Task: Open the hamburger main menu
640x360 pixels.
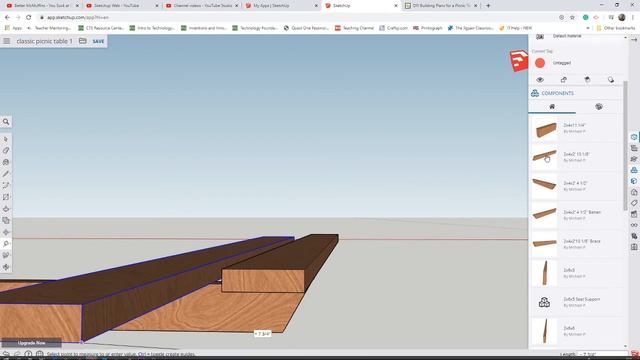Action: click(7, 41)
